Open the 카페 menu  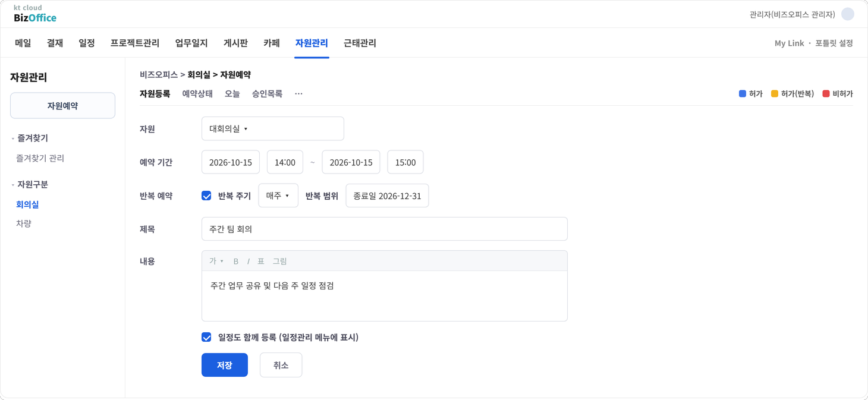(272, 43)
